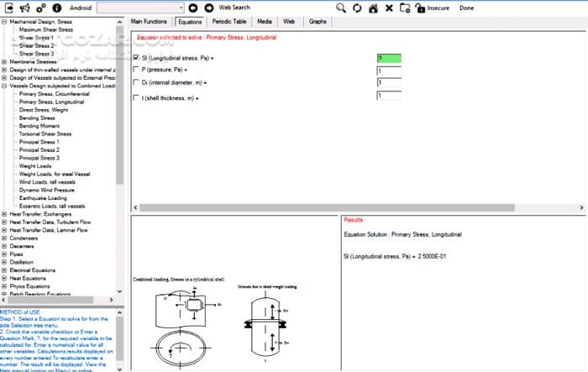Click the magnifying glass search icon
Image resolution: width=588 pixels, height=372 pixels.
[341, 8]
